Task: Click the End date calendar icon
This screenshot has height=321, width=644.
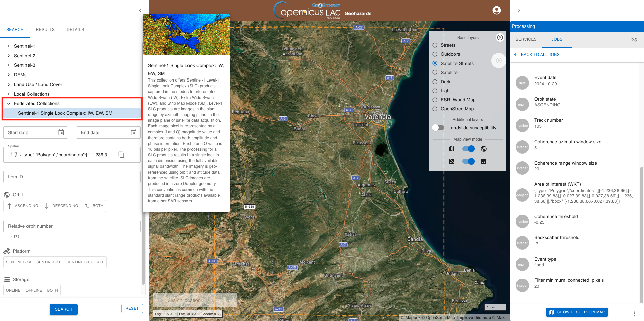Action: pos(133,132)
